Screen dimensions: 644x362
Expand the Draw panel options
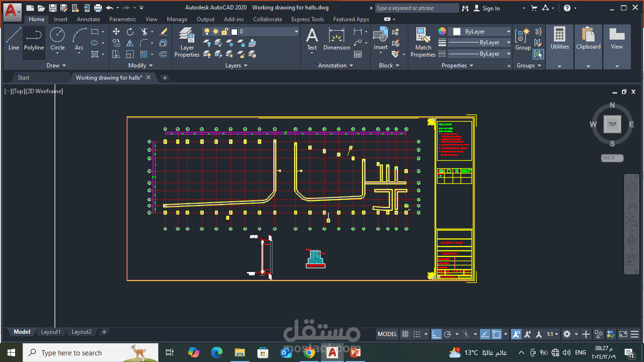56,66
